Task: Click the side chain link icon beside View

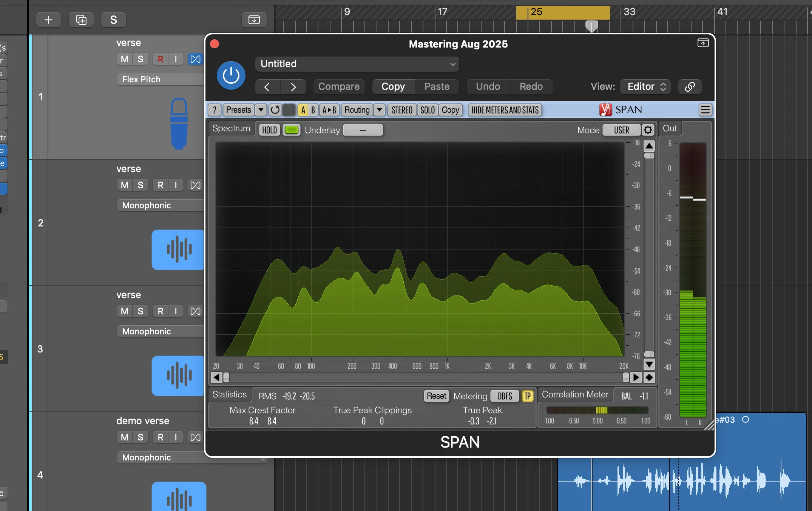Action: [690, 86]
